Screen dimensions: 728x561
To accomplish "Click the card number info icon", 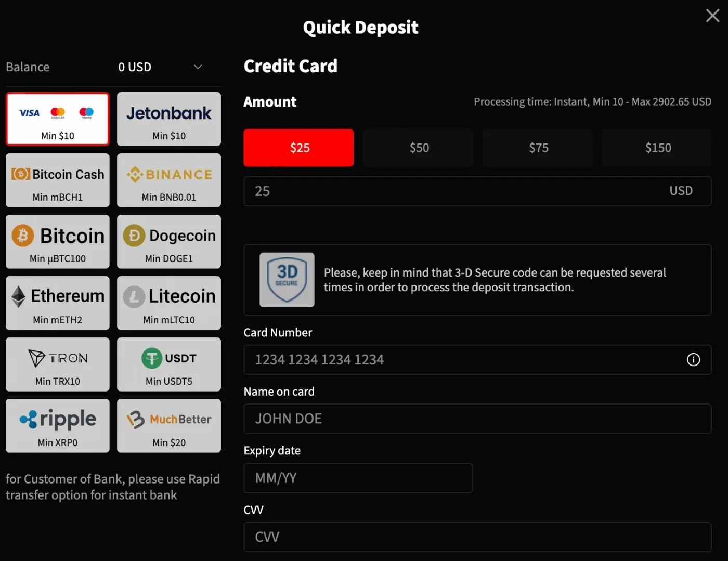I will 693,360.
